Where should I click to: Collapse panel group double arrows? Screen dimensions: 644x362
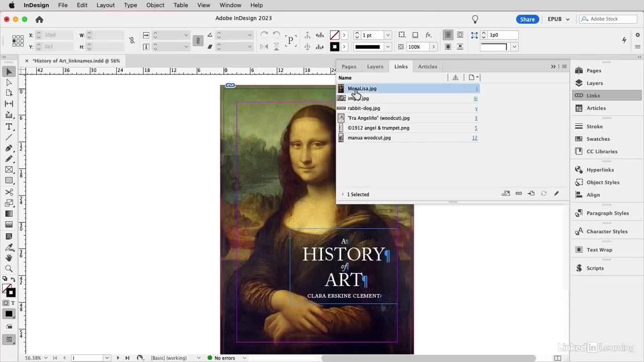point(553,66)
